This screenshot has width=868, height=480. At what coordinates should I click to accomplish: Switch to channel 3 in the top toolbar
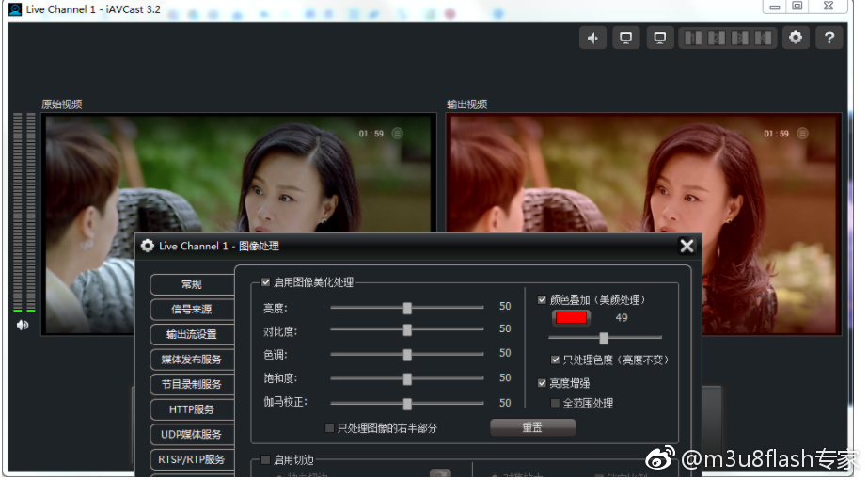(739, 38)
